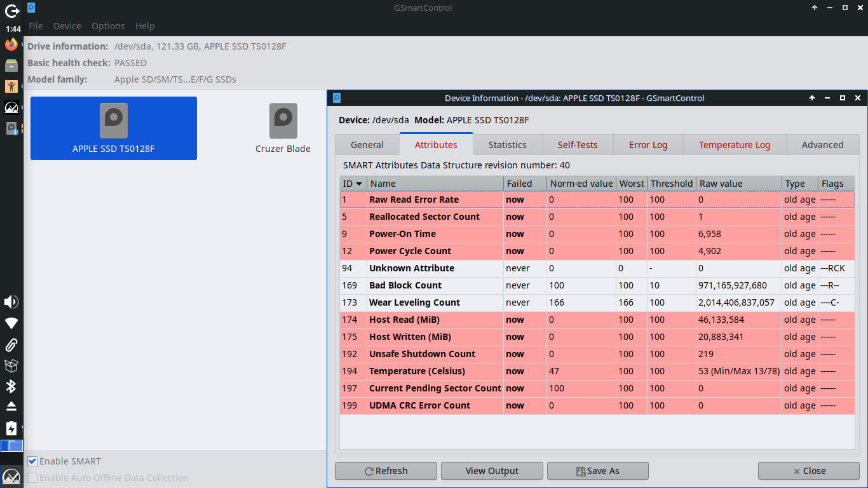Click View Output button

(492, 471)
